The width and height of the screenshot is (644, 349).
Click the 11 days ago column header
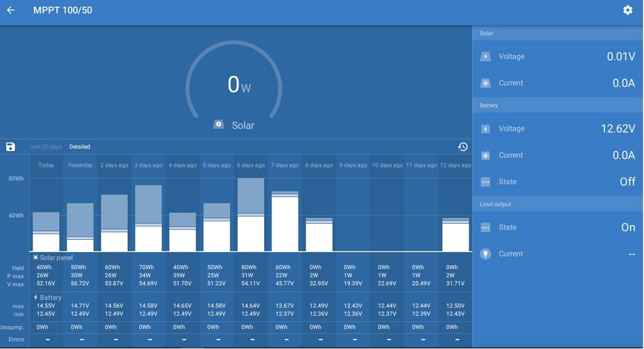point(421,165)
